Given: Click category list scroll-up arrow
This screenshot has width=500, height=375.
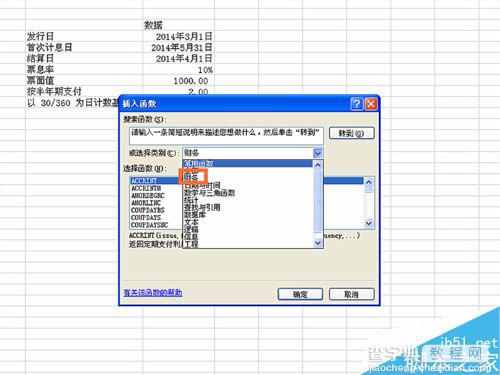Looking at the screenshot, I should pyautogui.click(x=318, y=165).
